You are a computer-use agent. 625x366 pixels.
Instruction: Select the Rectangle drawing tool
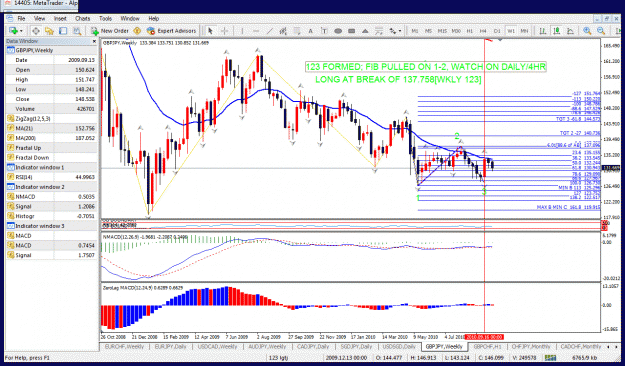point(352,31)
